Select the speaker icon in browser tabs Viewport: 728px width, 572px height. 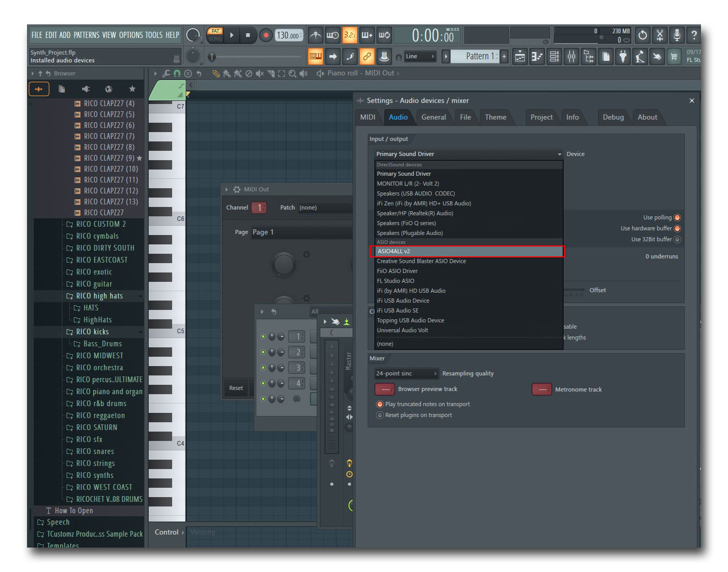coord(86,89)
